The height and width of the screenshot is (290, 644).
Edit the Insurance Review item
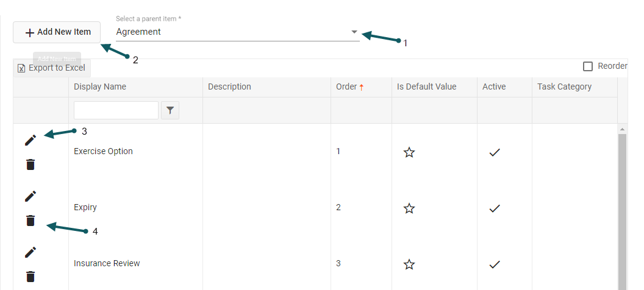30,252
